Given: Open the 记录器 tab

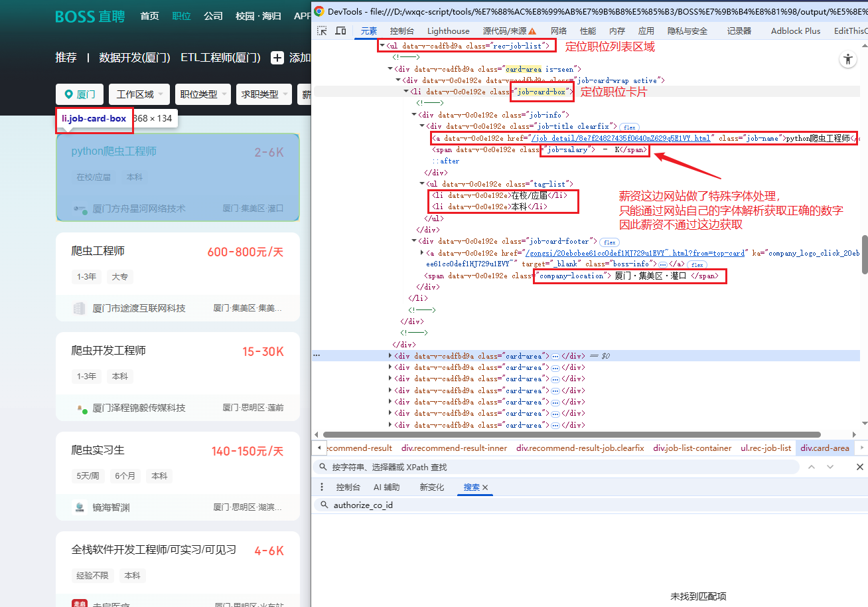Looking at the screenshot, I should click(x=739, y=31).
